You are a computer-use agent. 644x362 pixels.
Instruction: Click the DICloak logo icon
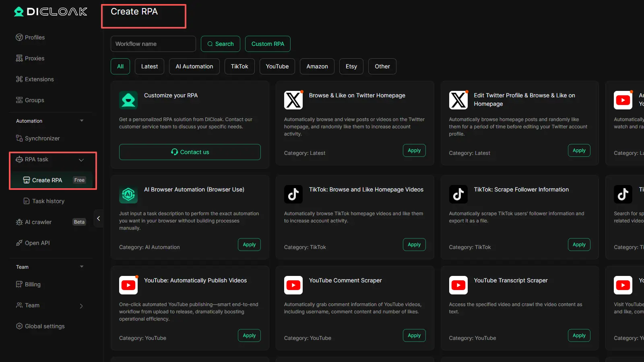[19, 12]
